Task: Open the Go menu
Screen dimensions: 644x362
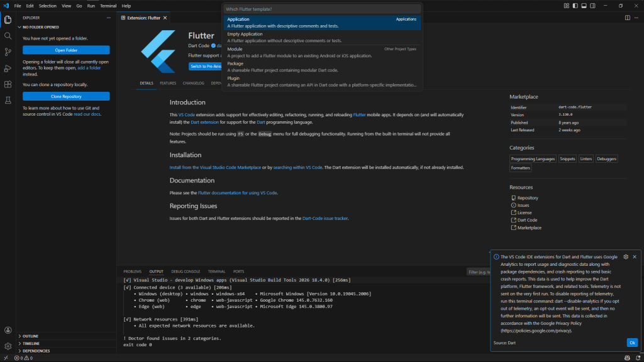Action: [79, 6]
